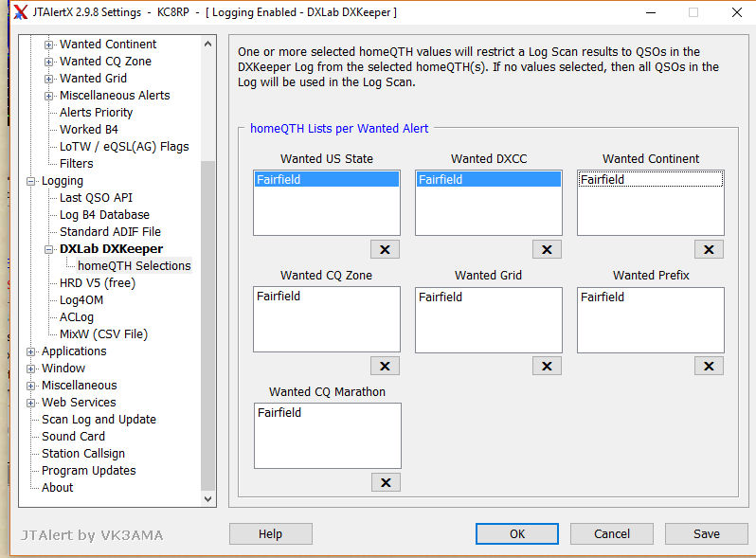The width and height of the screenshot is (756, 558).
Task: Open LoTW / eQSL(AG) Flags settings
Action: [x=124, y=147]
